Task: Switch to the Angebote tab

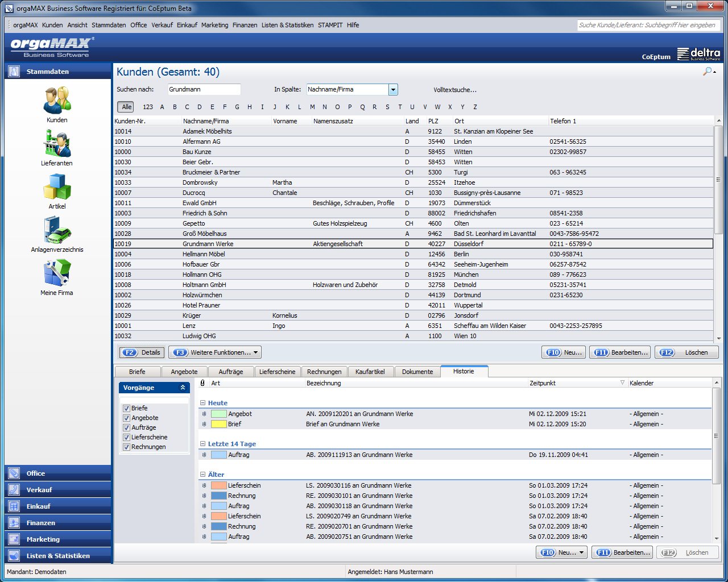Action: pos(184,372)
